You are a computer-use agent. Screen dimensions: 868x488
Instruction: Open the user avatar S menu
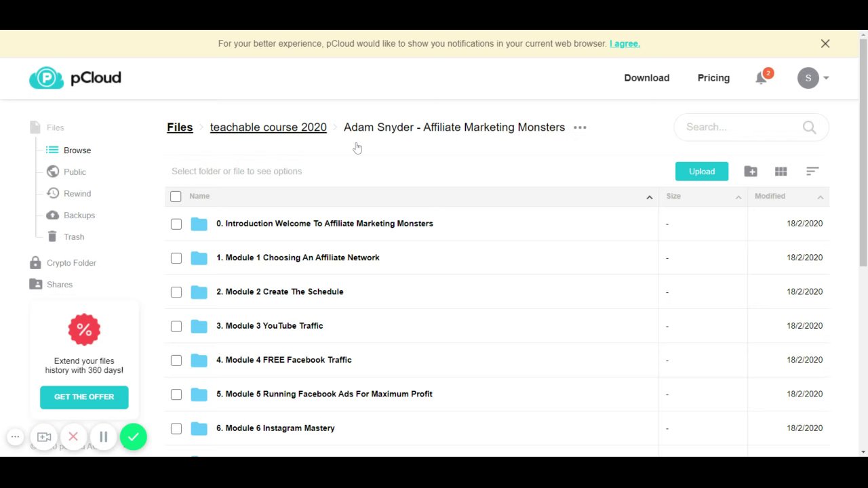click(808, 78)
